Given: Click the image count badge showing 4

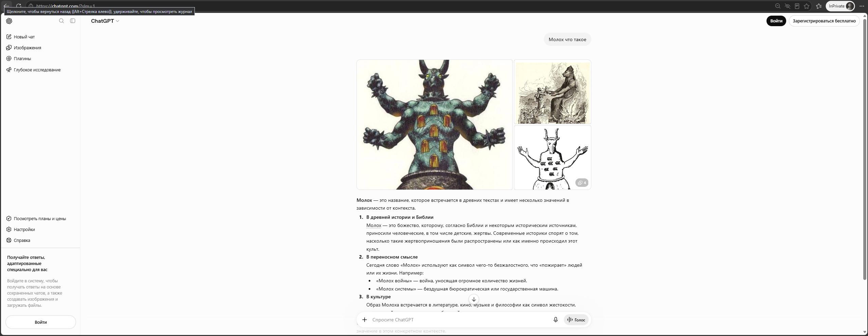Looking at the screenshot, I should pyautogui.click(x=582, y=183).
